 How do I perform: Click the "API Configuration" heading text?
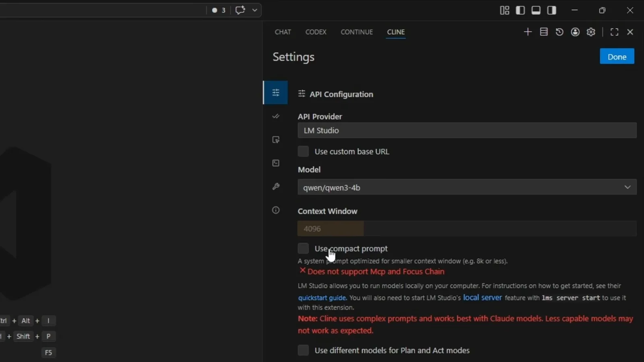(x=341, y=94)
